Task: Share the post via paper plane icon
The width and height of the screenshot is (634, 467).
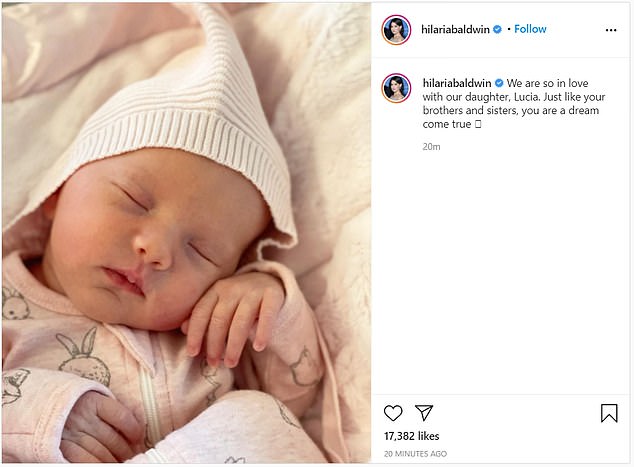Action: [424, 412]
